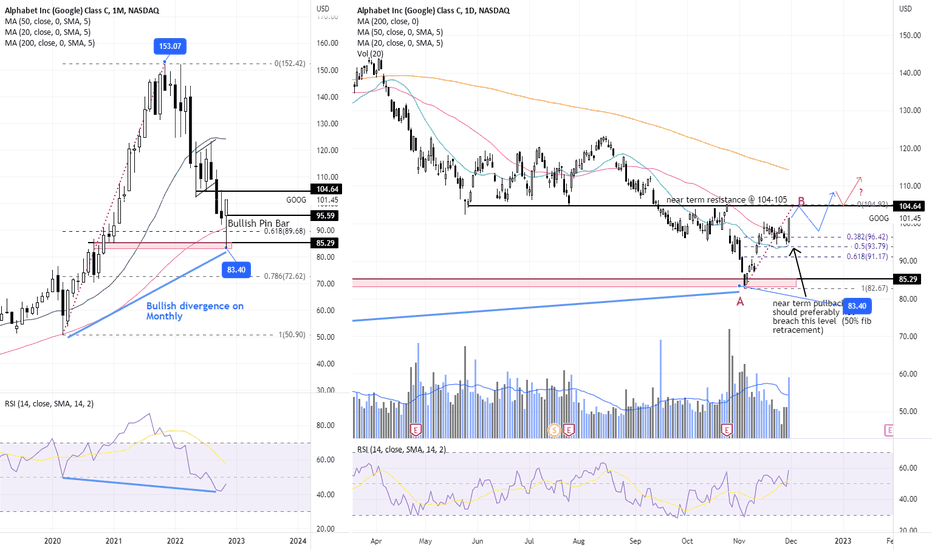Click the fib label 0.786(72.62)
This screenshot has height=550, width=932.
click(285, 276)
